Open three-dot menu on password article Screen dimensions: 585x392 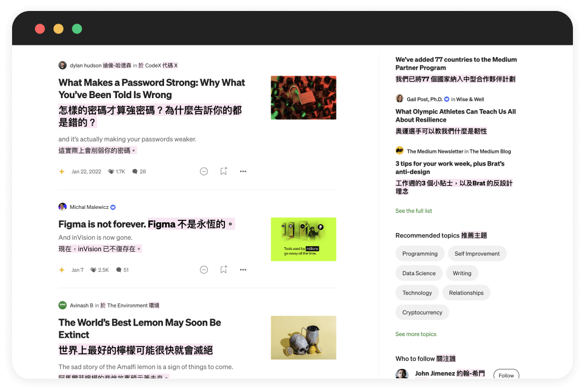[x=243, y=171]
